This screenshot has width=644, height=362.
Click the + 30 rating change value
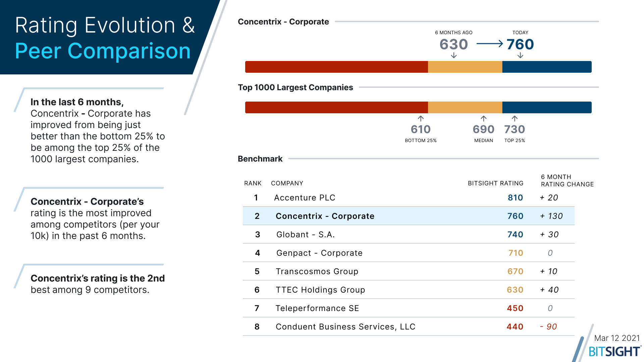(549, 235)
